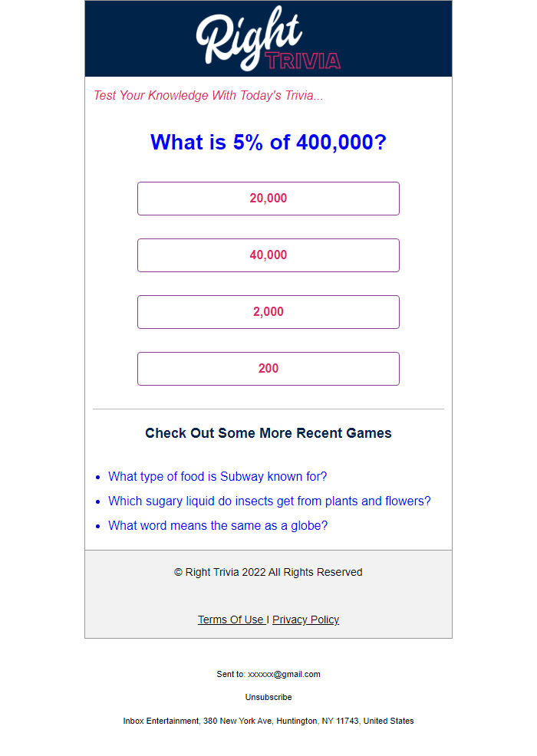View the Privacy Policy

305,620
